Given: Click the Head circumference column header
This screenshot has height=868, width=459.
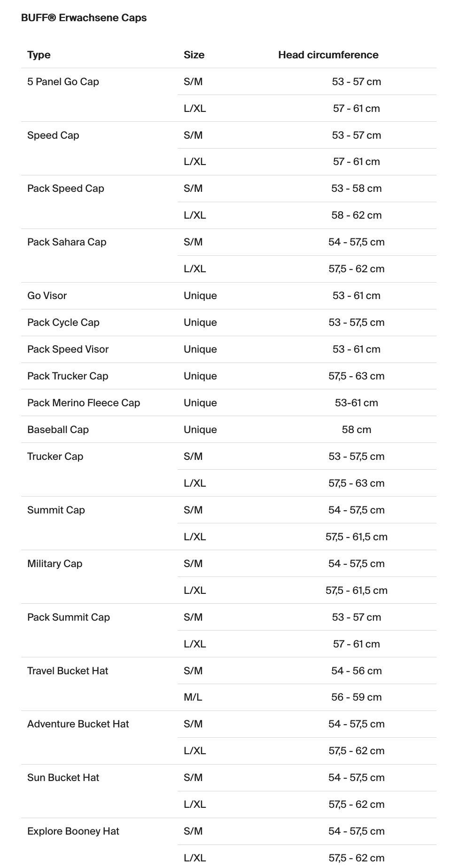Looking at the screenshot, I should tap(328, 55).
